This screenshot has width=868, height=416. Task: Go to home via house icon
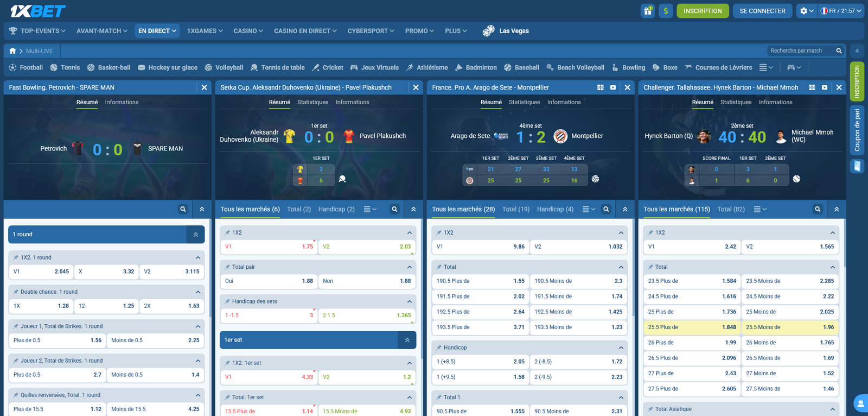coord(12,51)
